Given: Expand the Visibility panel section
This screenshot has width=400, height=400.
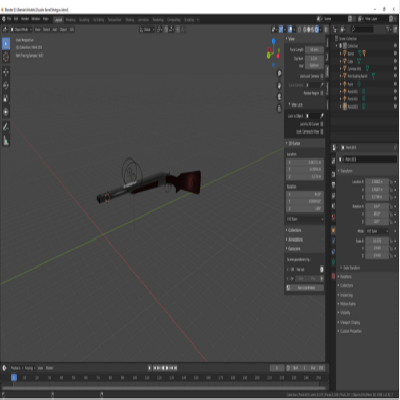Looking at the screenshot, I should pyautogui.click(x=344, y=313).
